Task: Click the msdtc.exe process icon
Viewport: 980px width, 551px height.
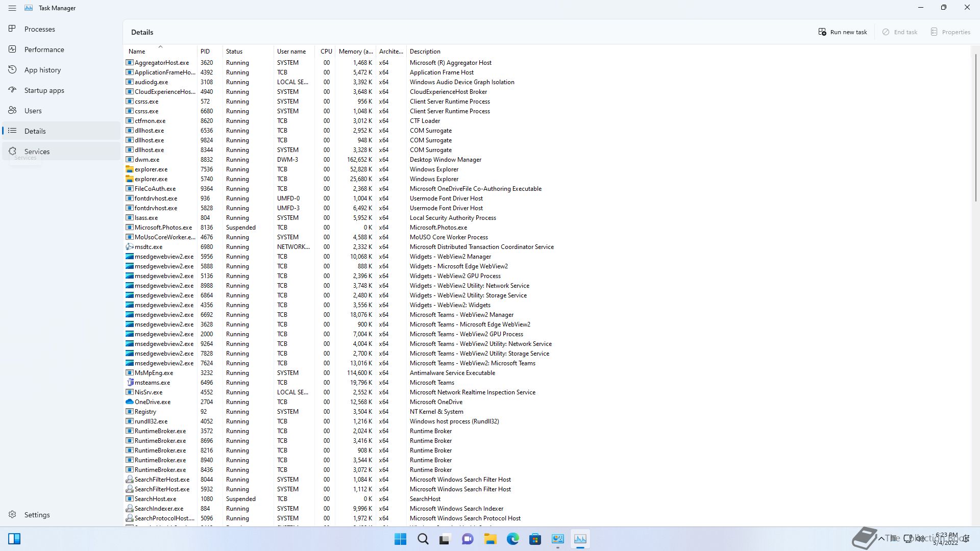Action: pos(130,247)
